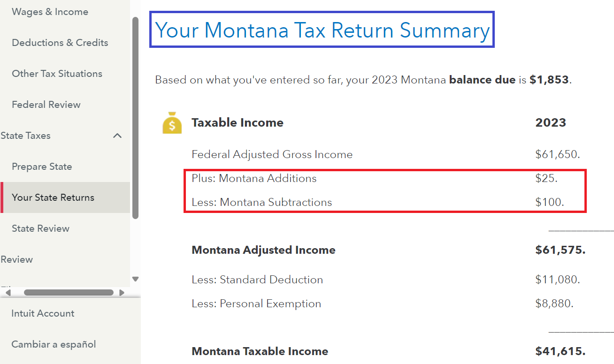Image resolution: width=614 pixels, height=364 pixels.
Task: Switch language via Cambiar a español
Action: click(x=54, y=344)
